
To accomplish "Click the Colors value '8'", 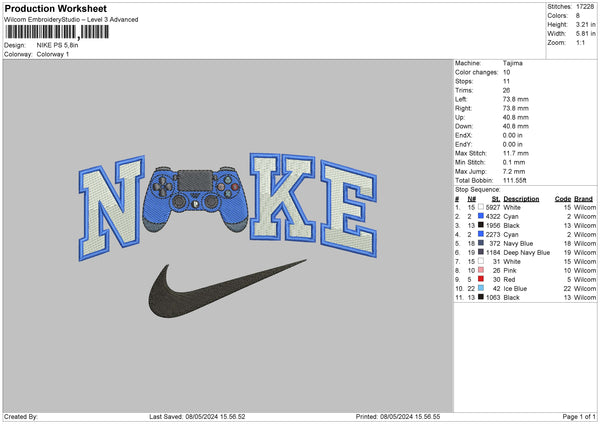I will [578, 16].
